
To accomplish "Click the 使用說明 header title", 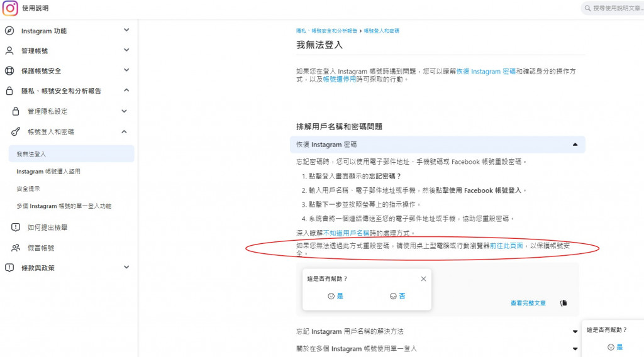I will 35,8.
